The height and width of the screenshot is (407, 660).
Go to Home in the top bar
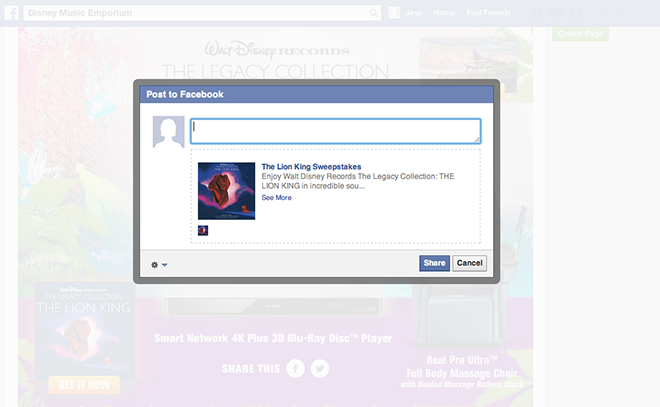coord(444,13)
